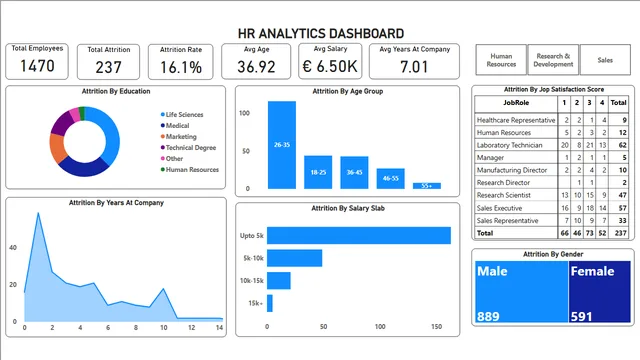Click the grand total value 237 in table

click(621, 233)
